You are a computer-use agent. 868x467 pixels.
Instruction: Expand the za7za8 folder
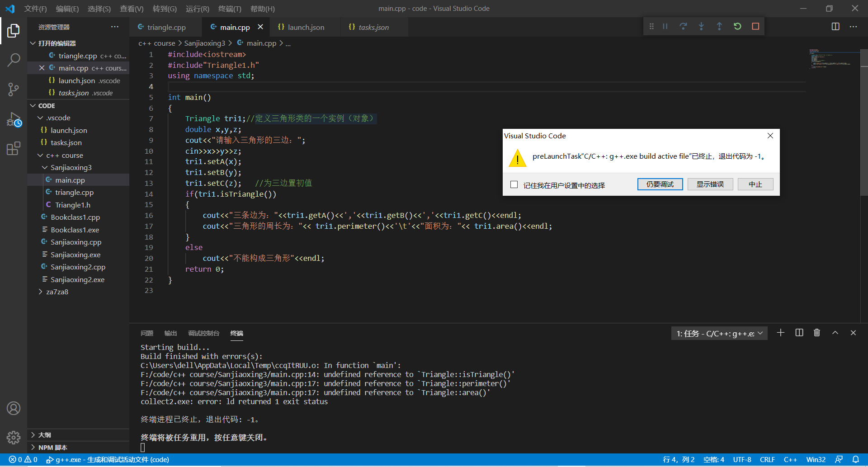78,292
